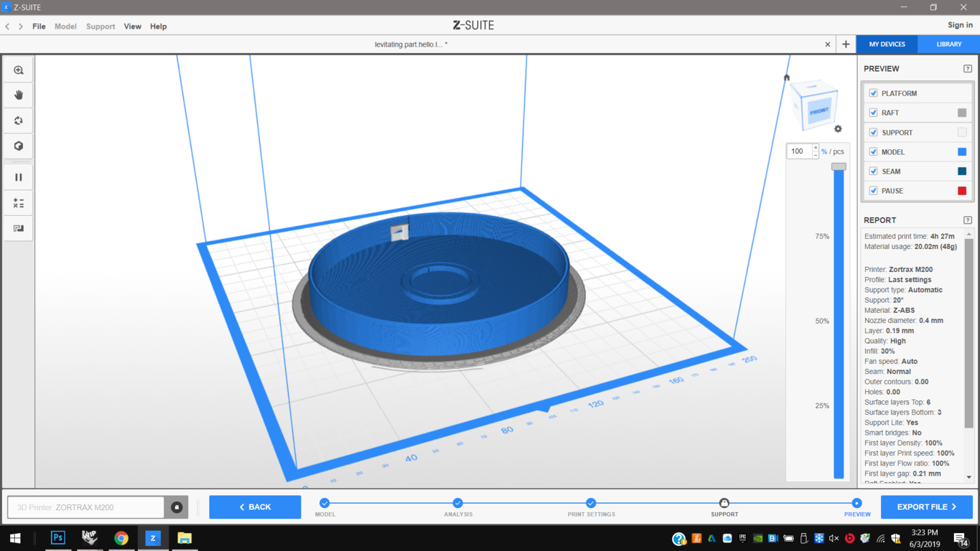Switch to the LIBRARY tab
This screenshot has height=551, width=980.
pyautogui.click(x=949, y=44)
